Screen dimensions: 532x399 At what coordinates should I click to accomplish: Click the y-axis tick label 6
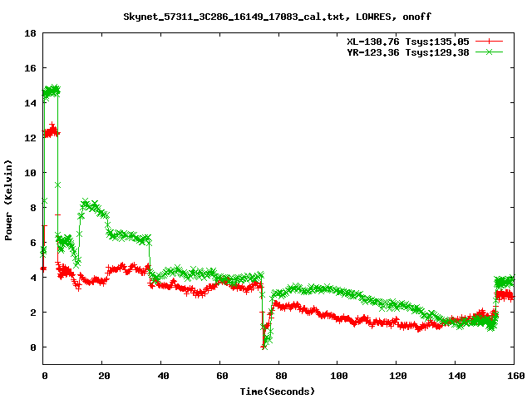pyautogui.click(x=33, y=243)
